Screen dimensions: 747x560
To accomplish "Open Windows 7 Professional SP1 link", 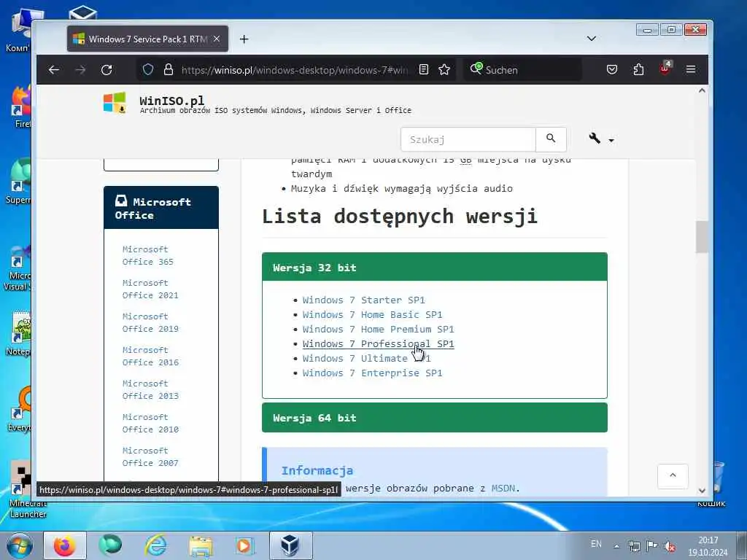I will (x=379, y=344).
